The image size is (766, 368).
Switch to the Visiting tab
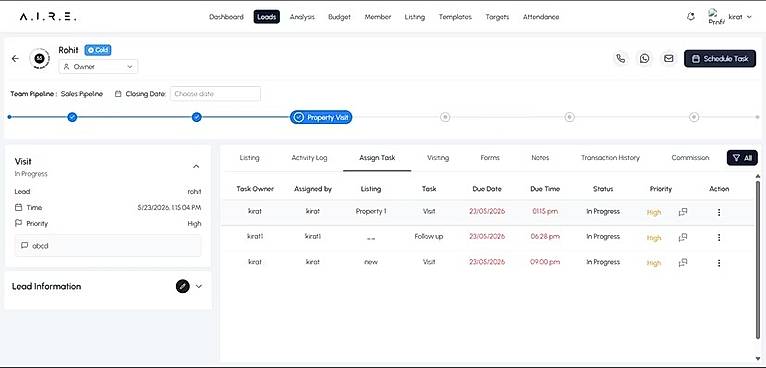(x=438, y=158)
